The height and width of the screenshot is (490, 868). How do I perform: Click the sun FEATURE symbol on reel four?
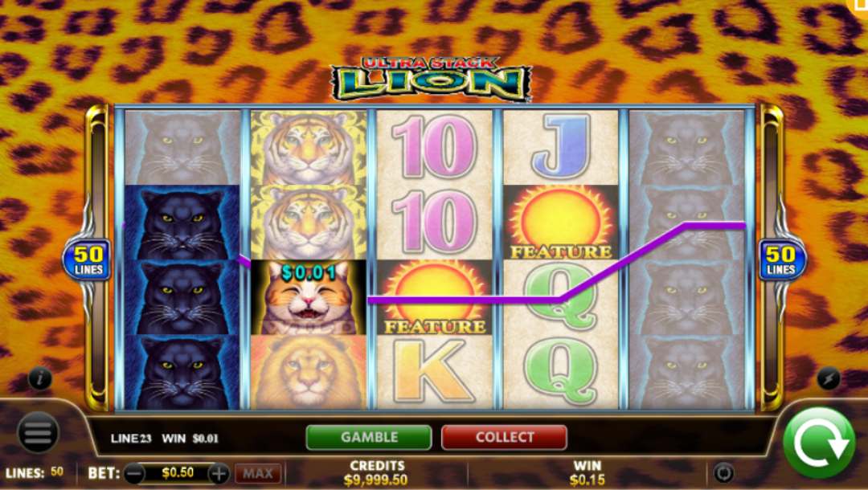tap(561, 223)
